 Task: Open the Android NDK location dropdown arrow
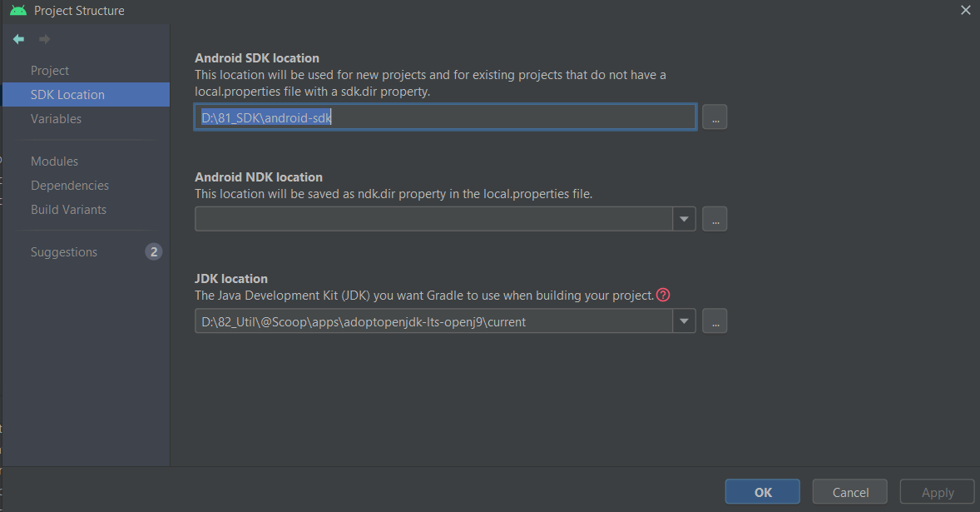[x=685, y=219]
